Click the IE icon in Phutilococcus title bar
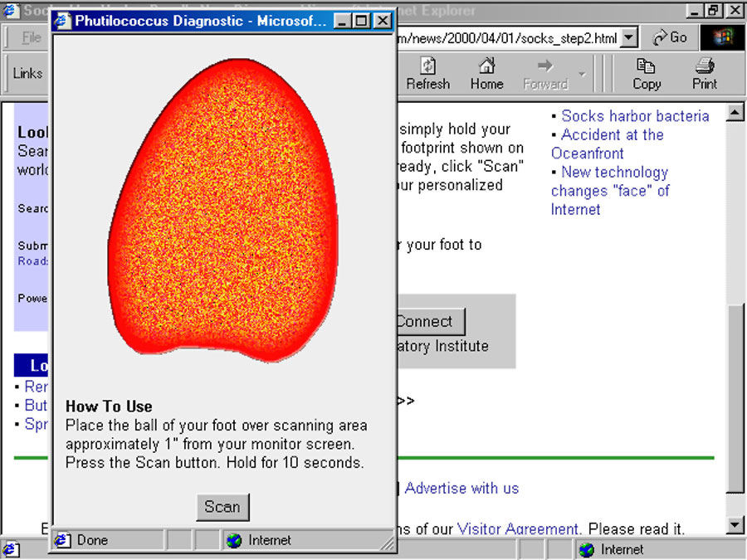747x560 pixels. click(x=63, y=21)
